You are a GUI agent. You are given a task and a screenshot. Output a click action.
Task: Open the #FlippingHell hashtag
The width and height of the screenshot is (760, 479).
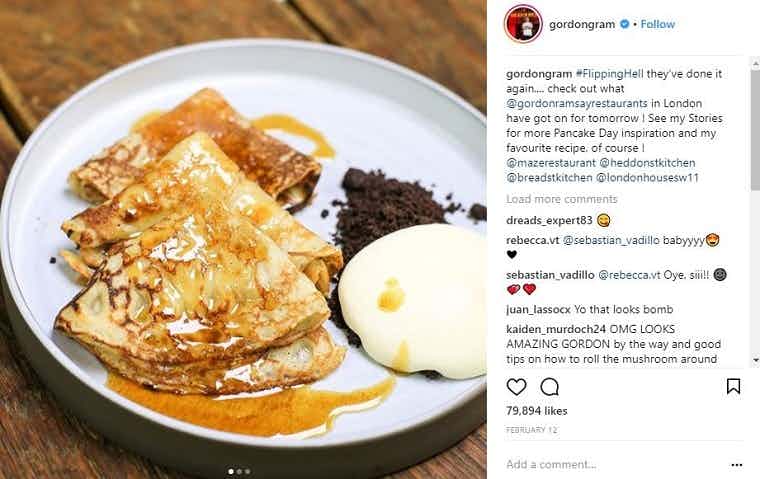(x=609, y=74)
